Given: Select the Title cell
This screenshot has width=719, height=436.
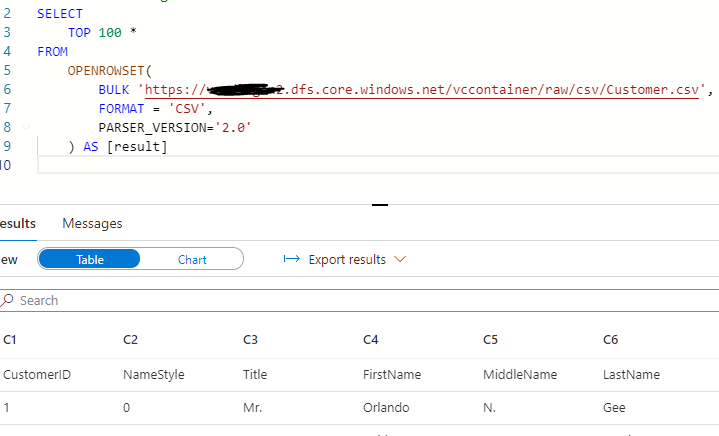Looking at the screenshot, I should (255, 375).
